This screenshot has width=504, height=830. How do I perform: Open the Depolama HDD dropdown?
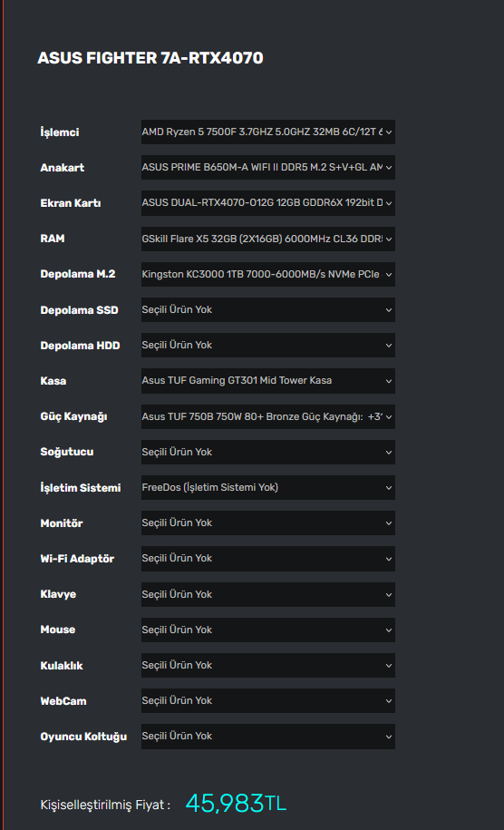(267, 345)
